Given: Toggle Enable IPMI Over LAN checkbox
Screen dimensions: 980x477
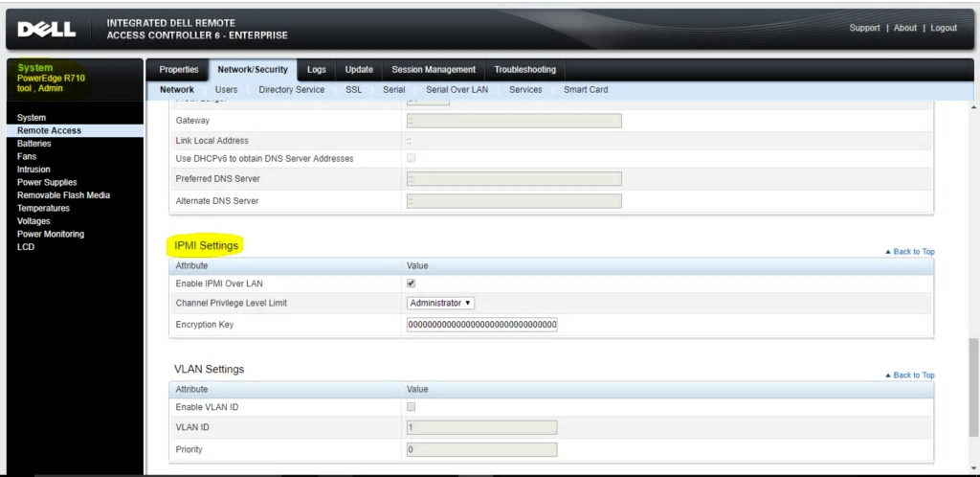Looking at the screenshot, I should tap(412, 284).
